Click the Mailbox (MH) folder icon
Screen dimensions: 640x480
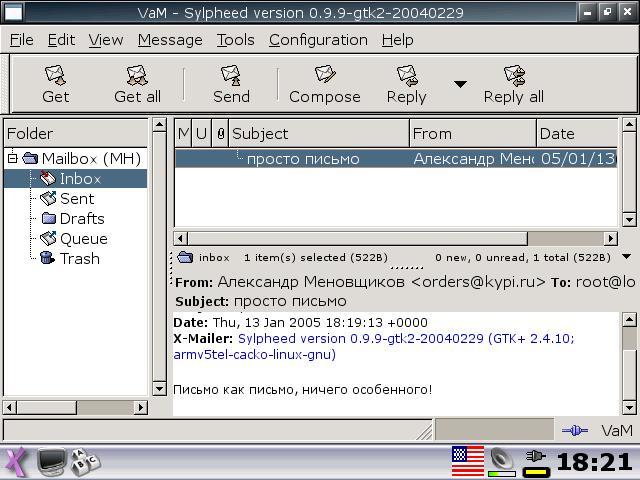point(30,158)
